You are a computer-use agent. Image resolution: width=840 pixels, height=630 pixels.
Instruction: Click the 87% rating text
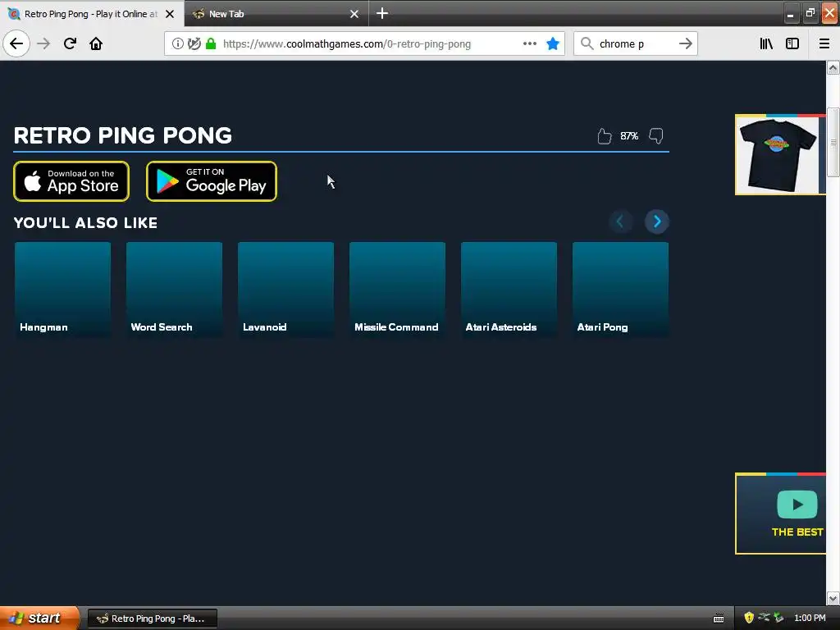pyautogui.click(x=629, y=136)
